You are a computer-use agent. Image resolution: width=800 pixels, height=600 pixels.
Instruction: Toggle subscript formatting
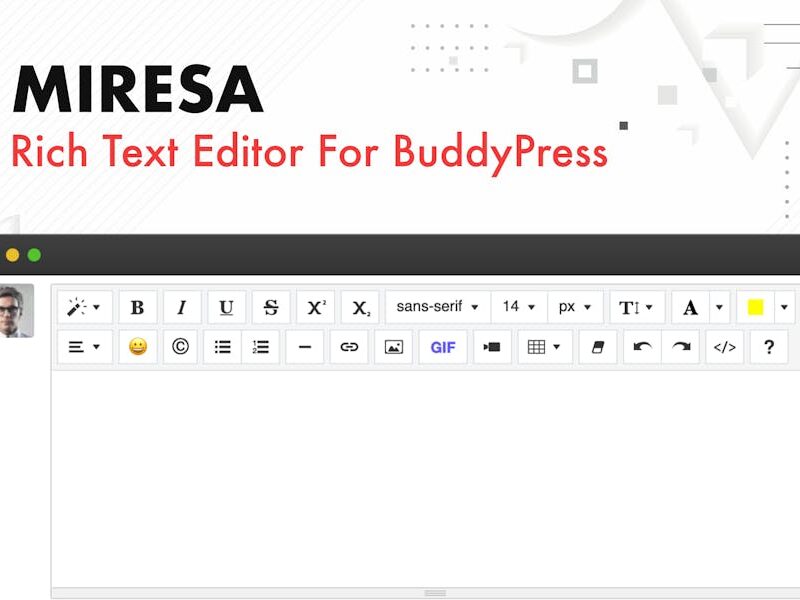(360, 307)
